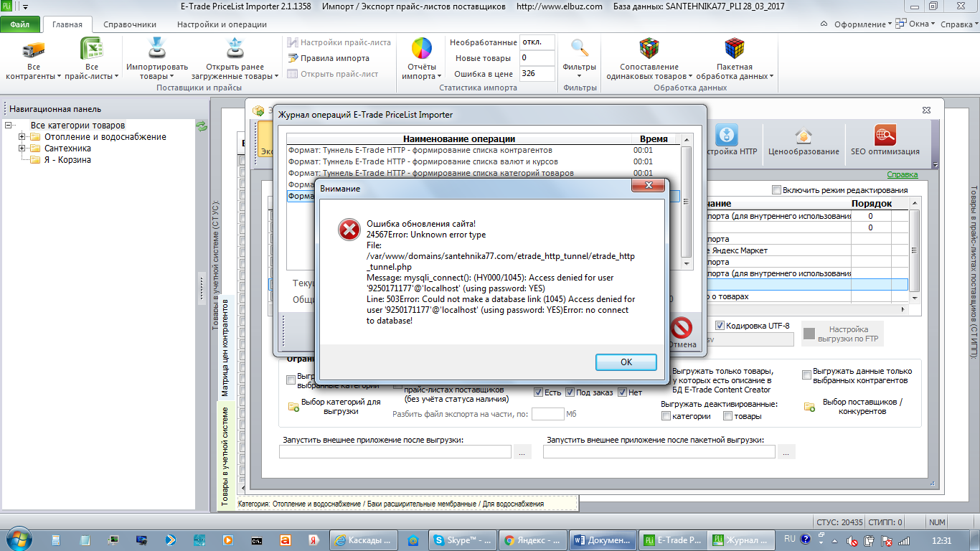Open the Окна dropdown menu

915,24
